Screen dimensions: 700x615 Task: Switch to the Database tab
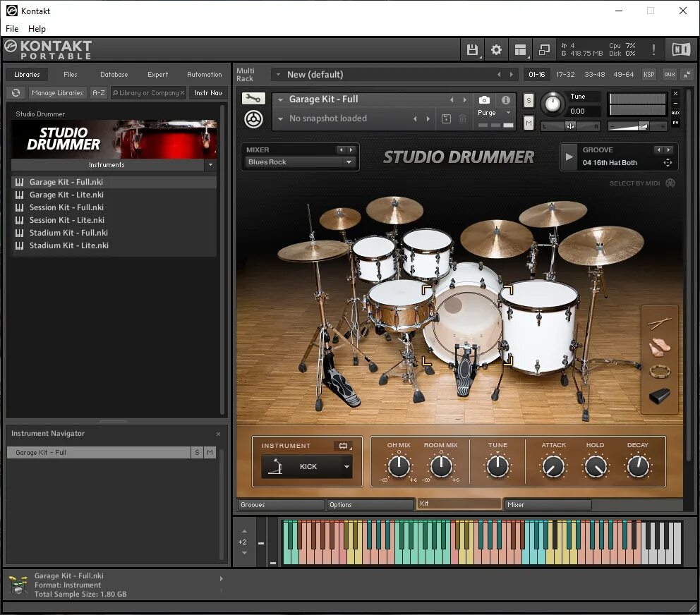tap(114, 75)
